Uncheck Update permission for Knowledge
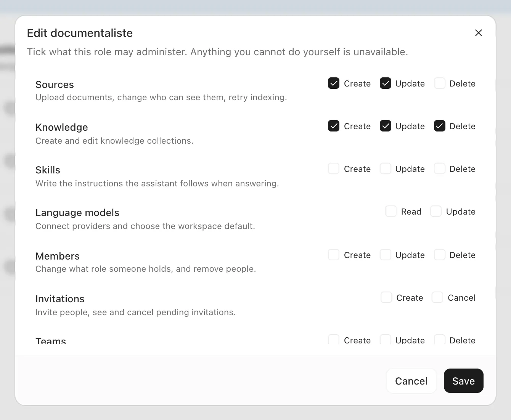The image size is (511, 420). [x=386, y=126]
